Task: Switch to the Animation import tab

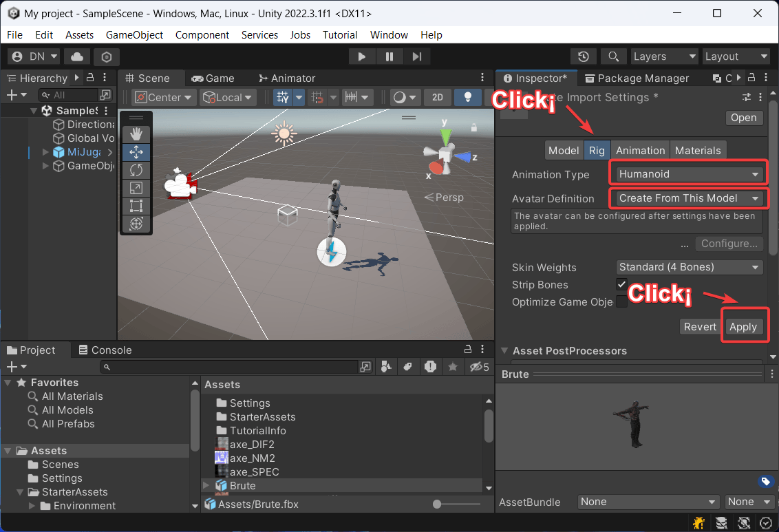Action: pyautogui.click(x=640, y=151)
